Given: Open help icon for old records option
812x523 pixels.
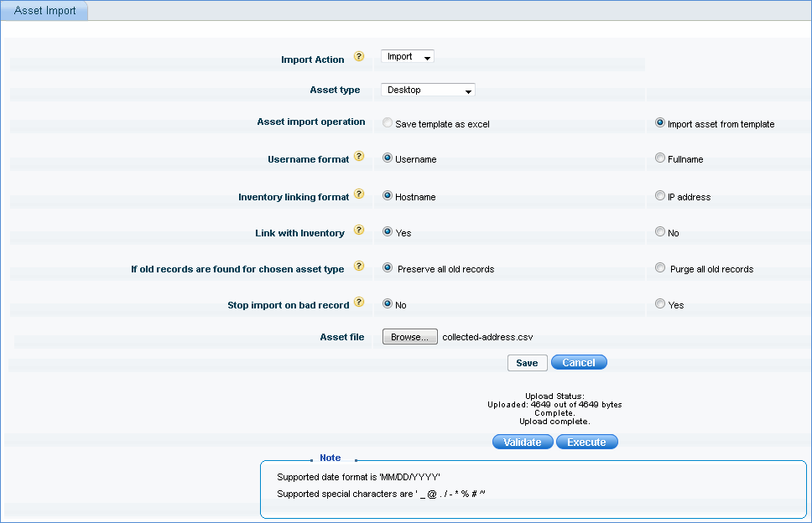Looking at the screenshot, I should [x=359, y=267].
